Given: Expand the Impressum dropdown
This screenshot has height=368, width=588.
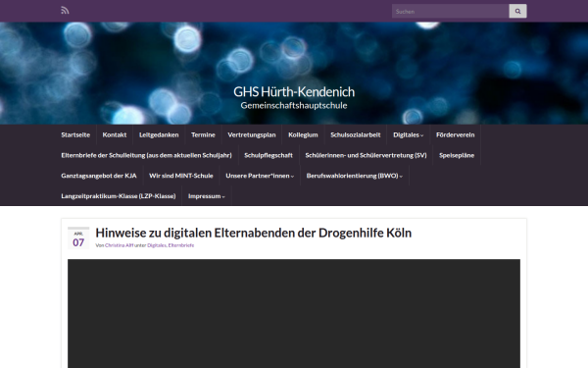Looking at the screenshot, I should click(206, 196).
